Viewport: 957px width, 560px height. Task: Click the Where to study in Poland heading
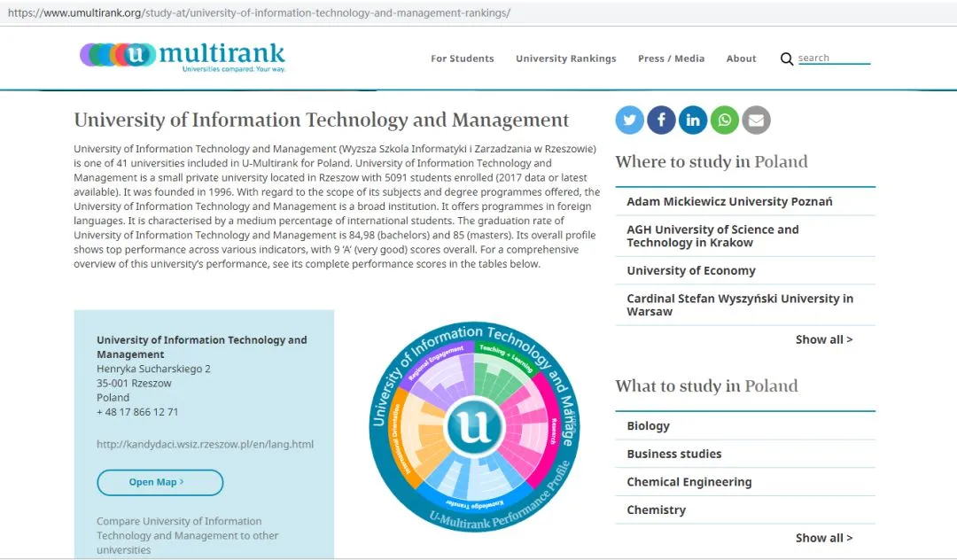pos(711,161)
